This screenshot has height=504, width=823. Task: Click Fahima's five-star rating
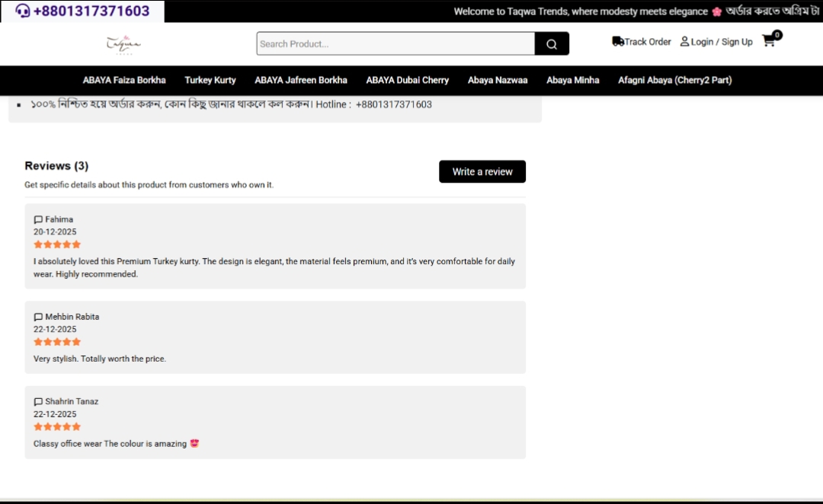click(57, 244)
